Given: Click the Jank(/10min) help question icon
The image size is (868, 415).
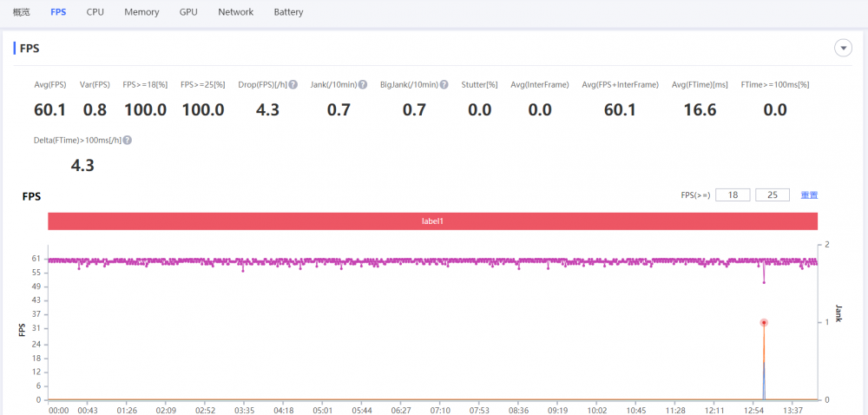Looking at the screenshot, I should 363,85.
